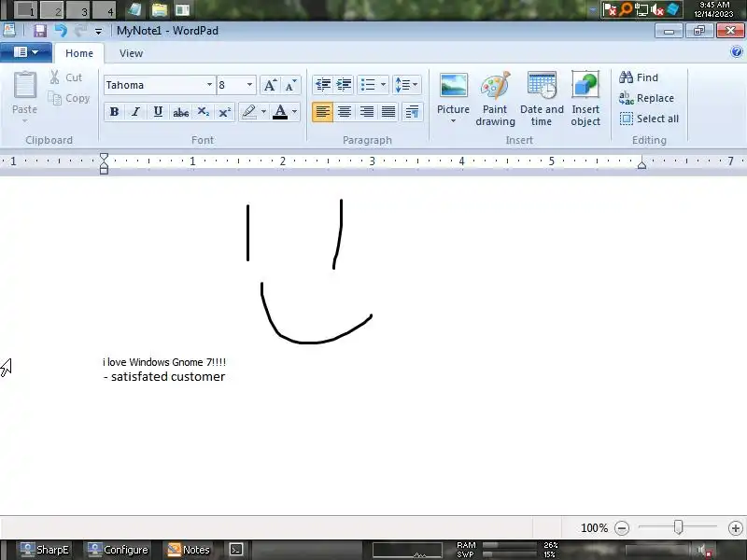Click the muted volume tray icon
The image size is (747, 560).
click(657, 9)
